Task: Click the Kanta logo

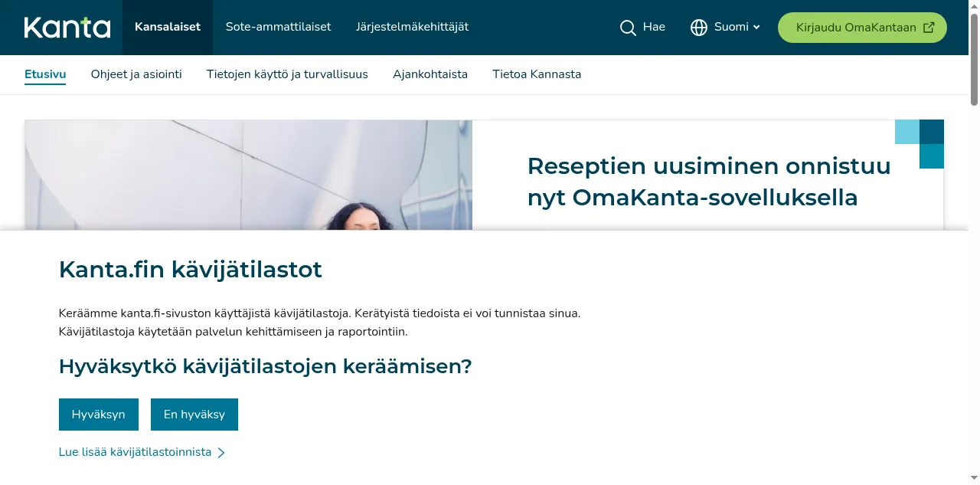Action: point(67,28)
